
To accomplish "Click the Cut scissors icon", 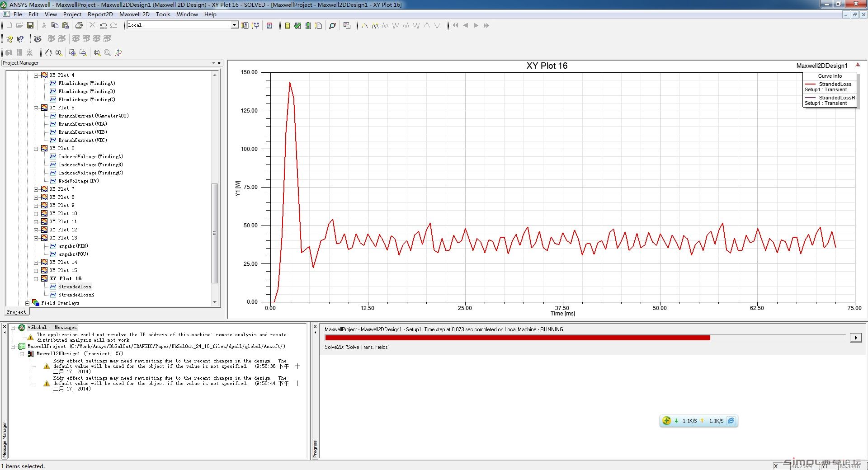I will [x=44, y=25].
